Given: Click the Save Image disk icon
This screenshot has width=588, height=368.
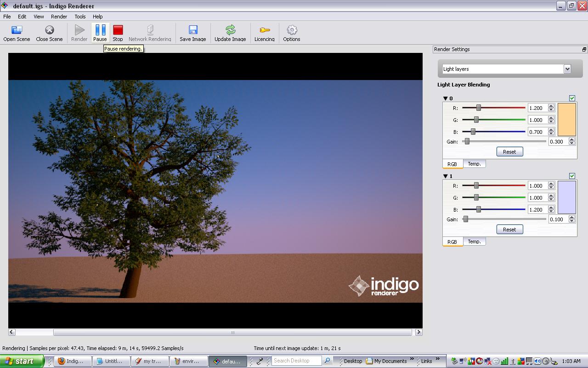Looking at the screenshot, I should pos(193,30).
